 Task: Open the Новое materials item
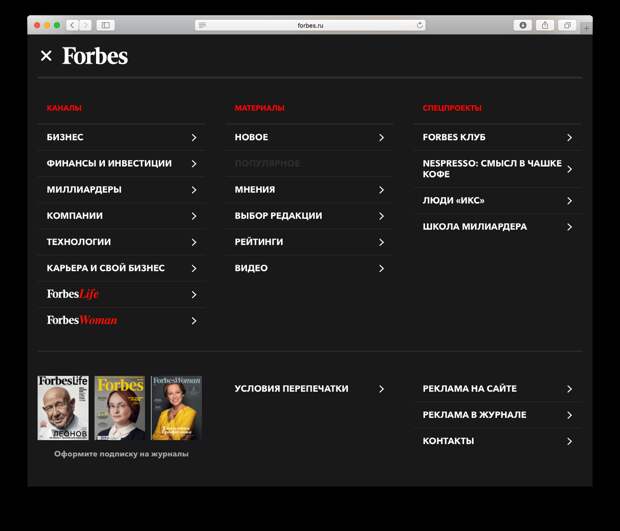pos(309,137)
